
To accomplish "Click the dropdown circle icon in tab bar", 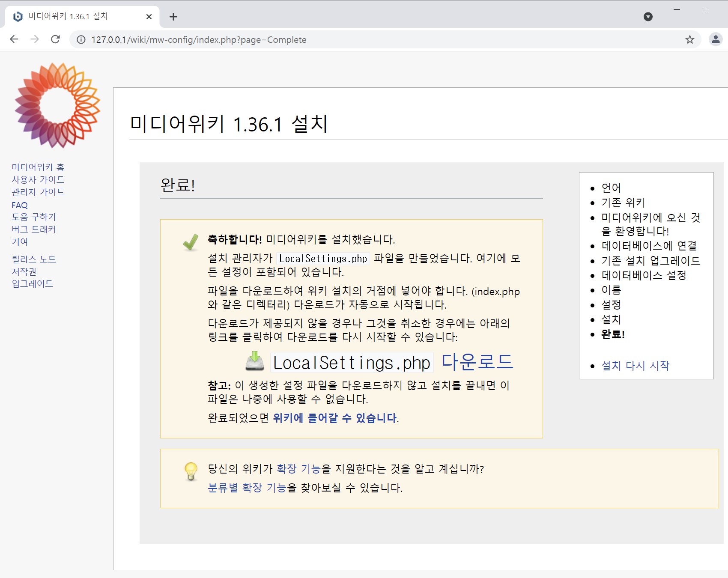I will click(648, 17).
